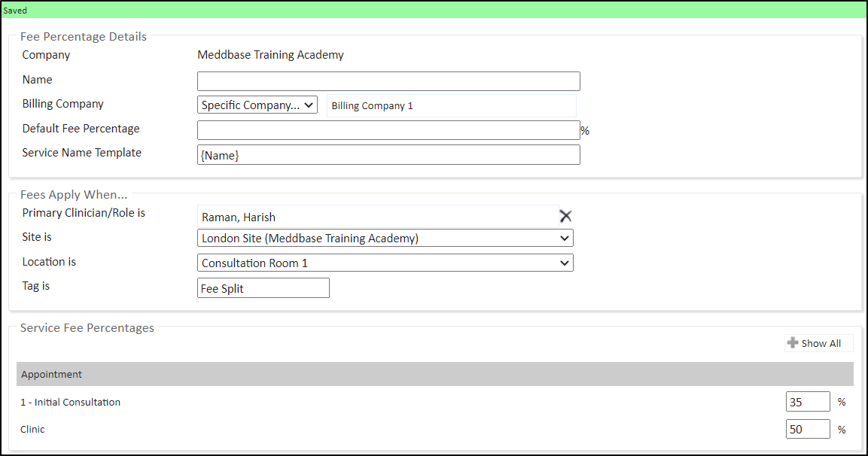Screen dimensions: 868x456
Task: Open the Billing Company type dropdown
Action: click(x=257, y=105)
